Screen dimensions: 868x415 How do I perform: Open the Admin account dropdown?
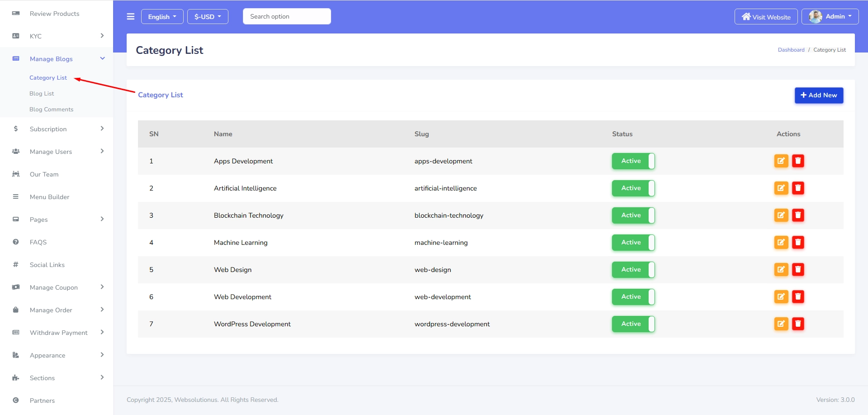(x=830, y=17)
